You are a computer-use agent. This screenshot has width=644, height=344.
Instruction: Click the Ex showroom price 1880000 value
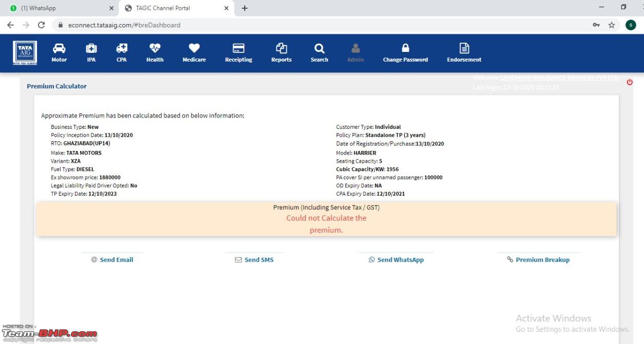[110, 177]
